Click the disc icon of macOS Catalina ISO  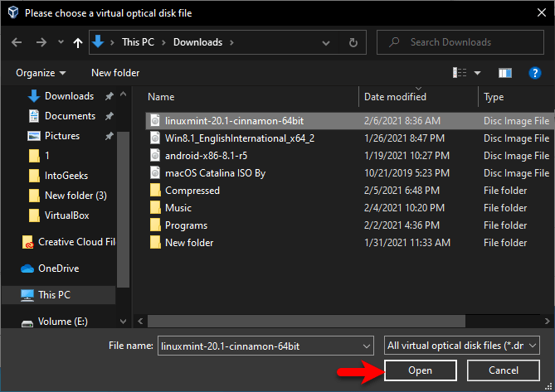click(155, 173)
